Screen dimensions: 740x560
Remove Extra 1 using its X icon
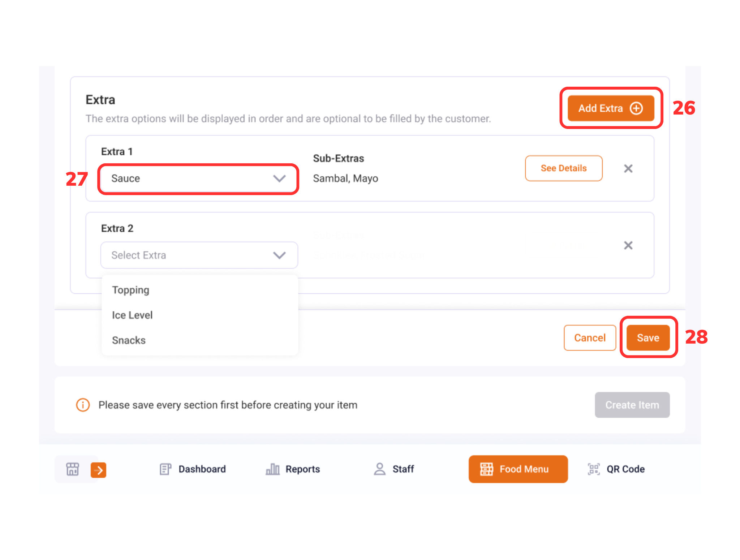628,168
